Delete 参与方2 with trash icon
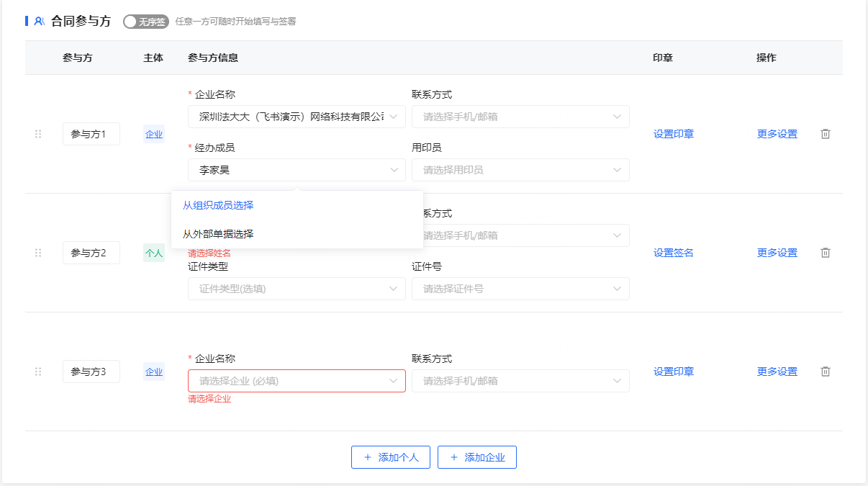 point(826,253)
